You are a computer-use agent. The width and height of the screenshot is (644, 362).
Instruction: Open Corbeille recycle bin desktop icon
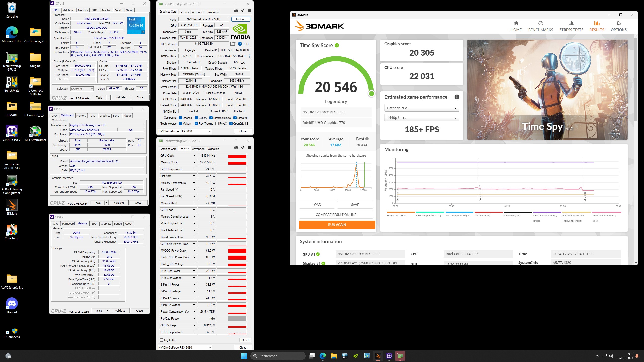(x=12, y=10)
